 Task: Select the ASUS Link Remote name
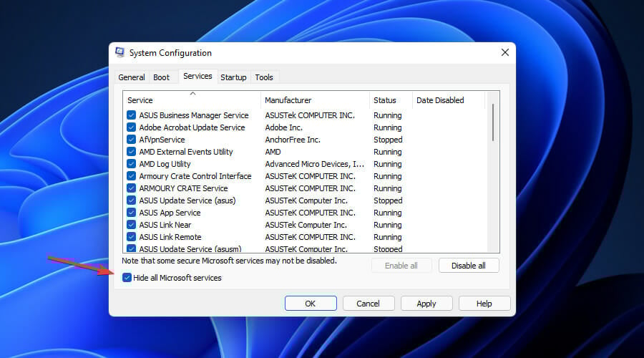[170, 237]
